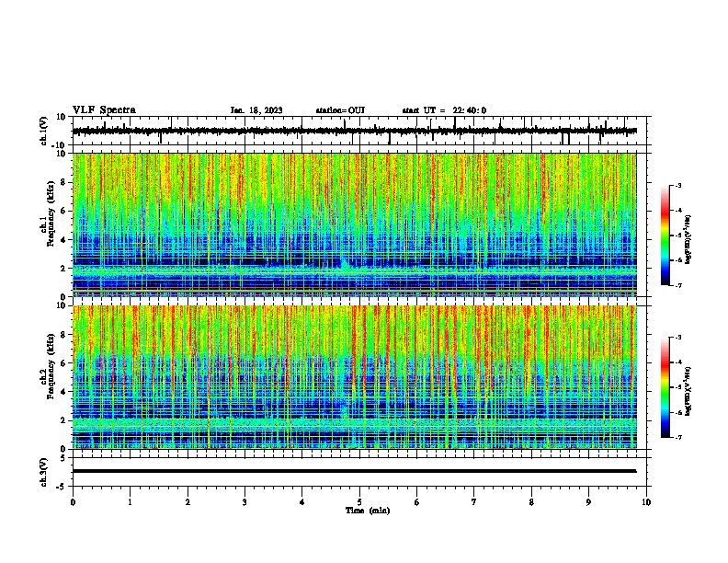Click time axis tick label '5'
728x563 pixels.
point(359,502)
